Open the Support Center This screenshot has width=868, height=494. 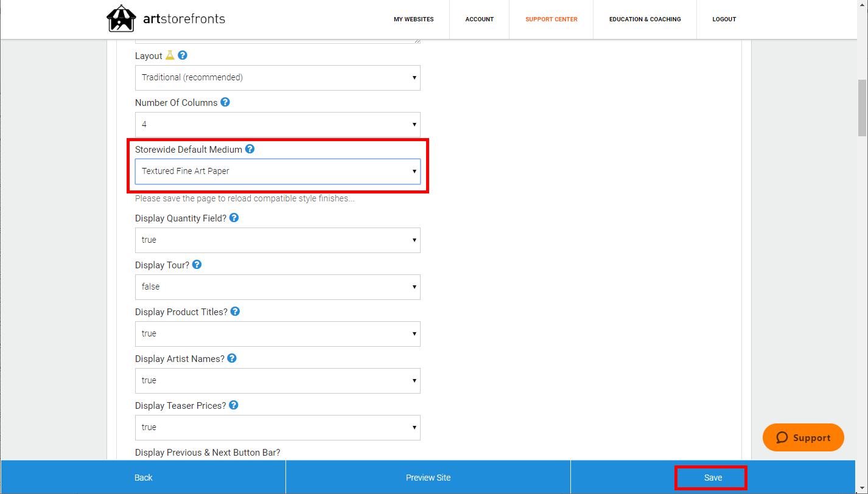click(x=551, y=19)
